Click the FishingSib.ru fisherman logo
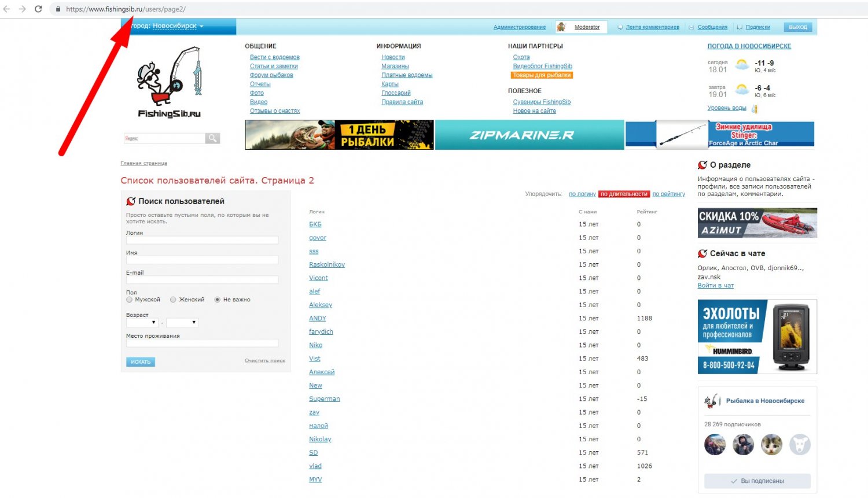Image resolution: width=868 pixels, height=498 pixels. click(x=170, y=82)
